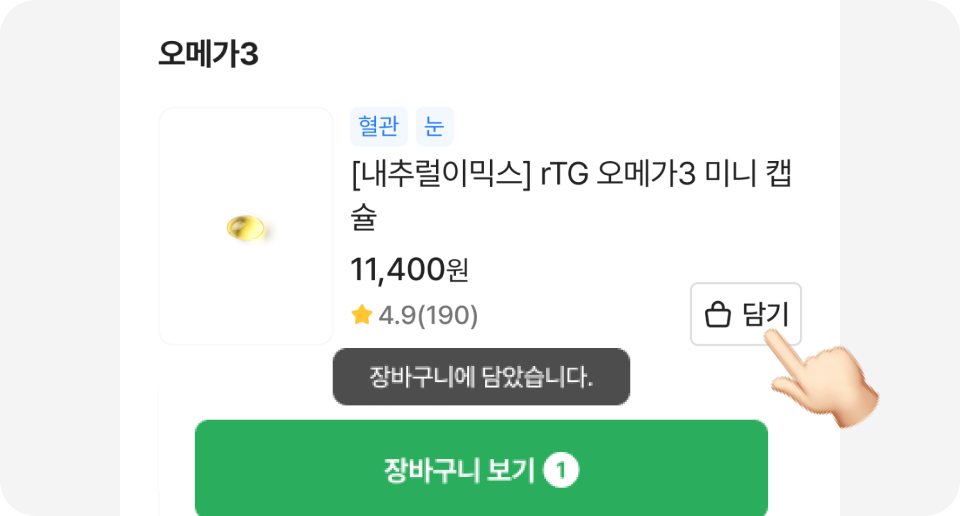The image size is (960, 516).
Task: Click the 장바구니 보기 text label
Action: tap(459, 470)
